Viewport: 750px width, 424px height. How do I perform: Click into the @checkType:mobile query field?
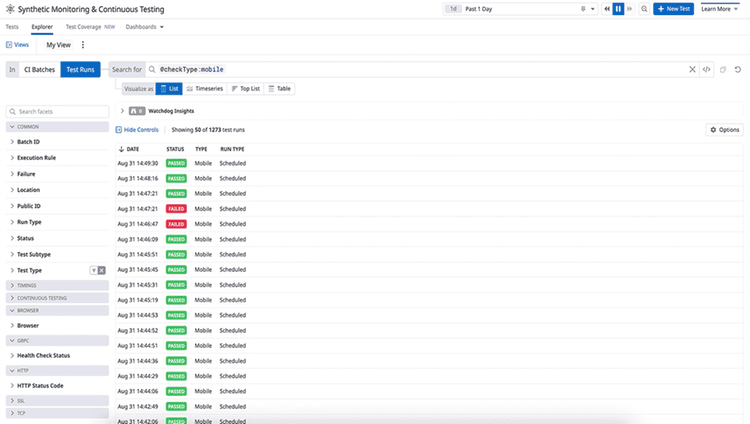pos(421,69)
